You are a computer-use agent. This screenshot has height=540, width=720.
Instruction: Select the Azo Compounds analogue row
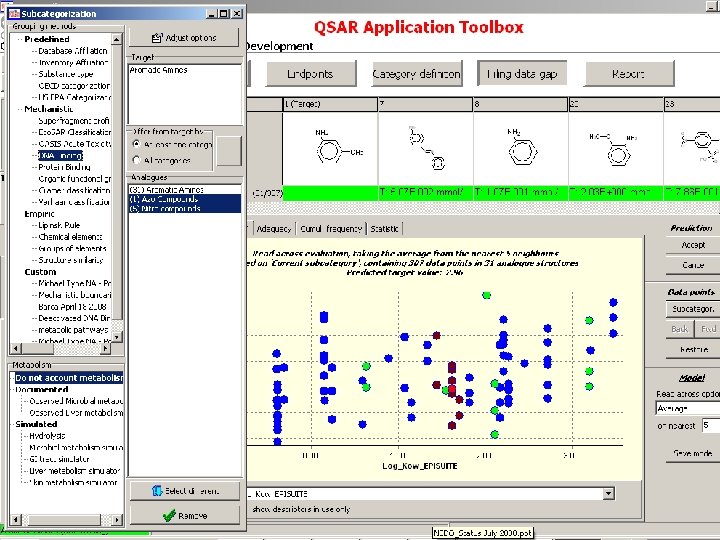185,199
